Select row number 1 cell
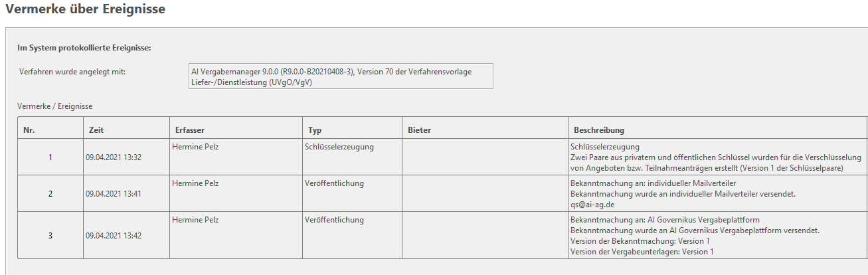The image size is (868, 275). click(x=50, y=157)
